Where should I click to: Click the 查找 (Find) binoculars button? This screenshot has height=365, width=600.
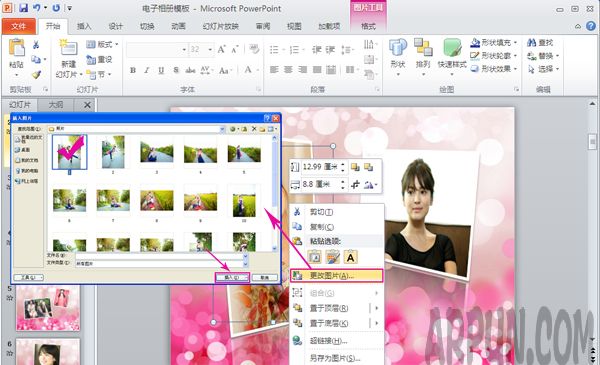[540, 42]
